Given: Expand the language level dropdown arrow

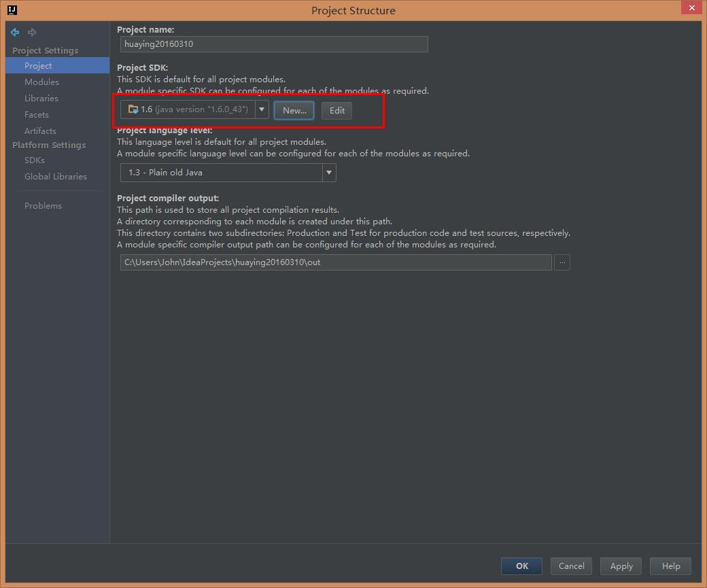Looking at the screenshot, I should [329, 173].
